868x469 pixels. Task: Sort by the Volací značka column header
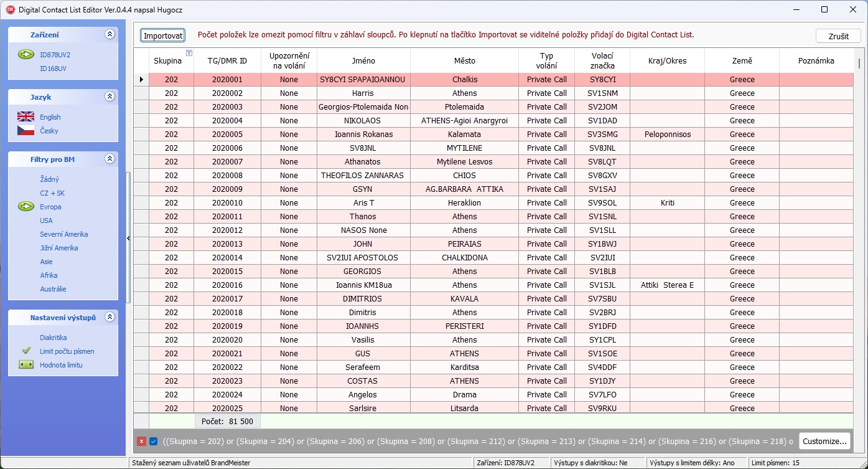click(x=602, y=60)
